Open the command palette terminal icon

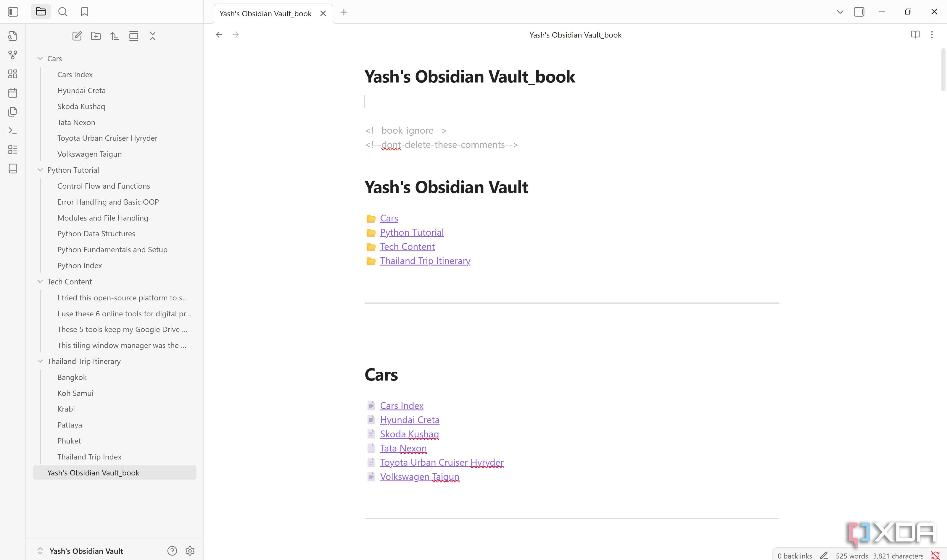12,131
